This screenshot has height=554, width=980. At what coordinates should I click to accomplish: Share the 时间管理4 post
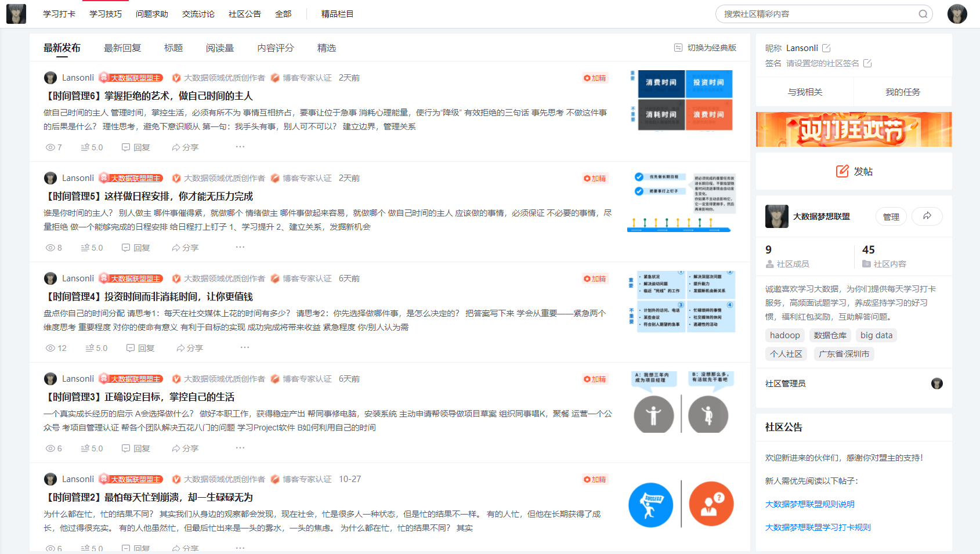click(190, 348)
